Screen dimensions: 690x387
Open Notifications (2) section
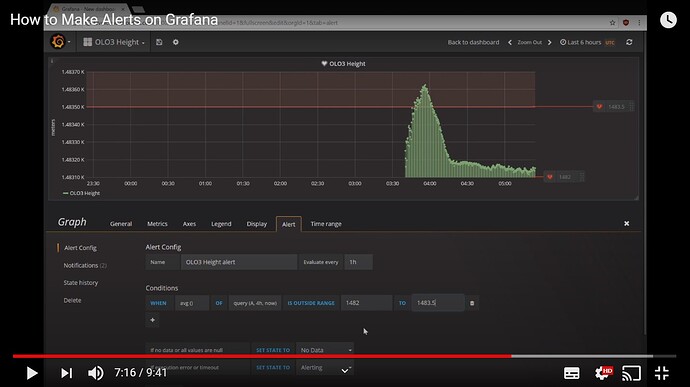(x=85, y=265)
